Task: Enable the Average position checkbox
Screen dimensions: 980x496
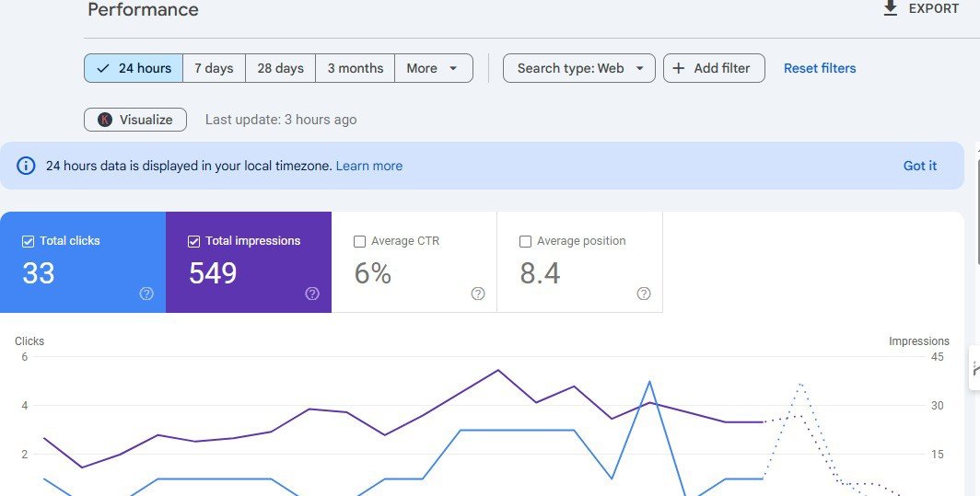Action: (526, 241)
